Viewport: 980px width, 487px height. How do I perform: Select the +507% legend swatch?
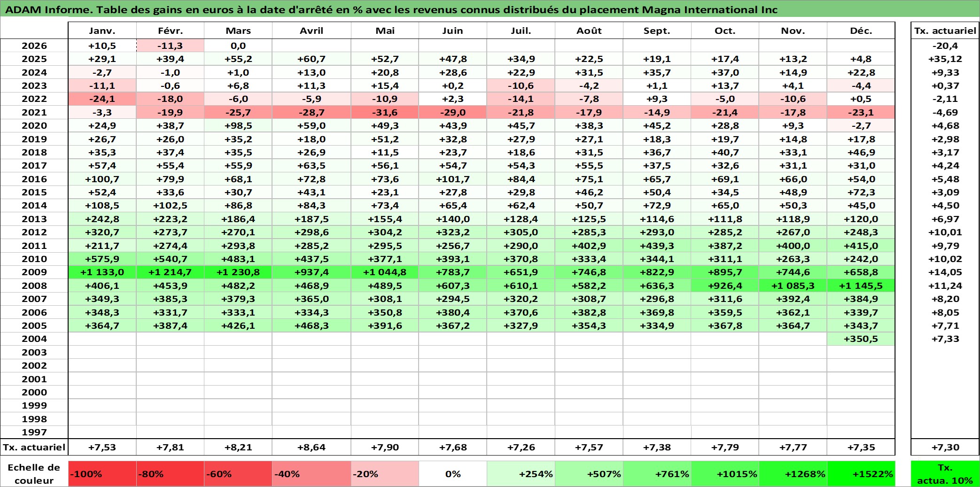tap(589, 474)
